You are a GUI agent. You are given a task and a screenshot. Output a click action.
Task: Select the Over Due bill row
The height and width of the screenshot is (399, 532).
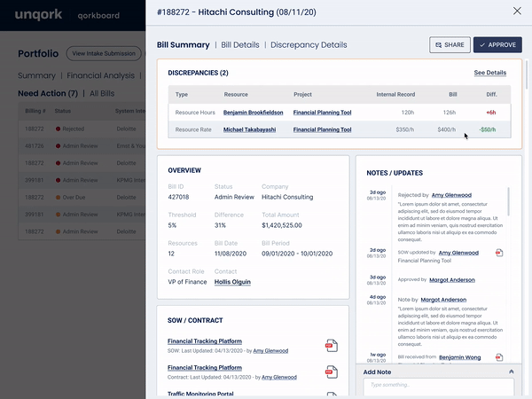coord(82,197)
